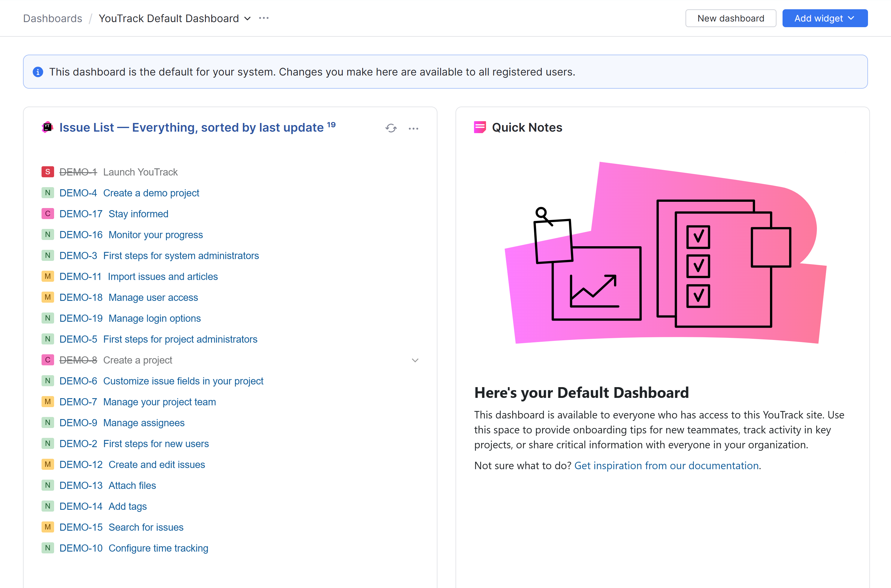The image size is (891, 588).
Task: Click the info icon in the dashboard banner
Action: pos(38,72)
